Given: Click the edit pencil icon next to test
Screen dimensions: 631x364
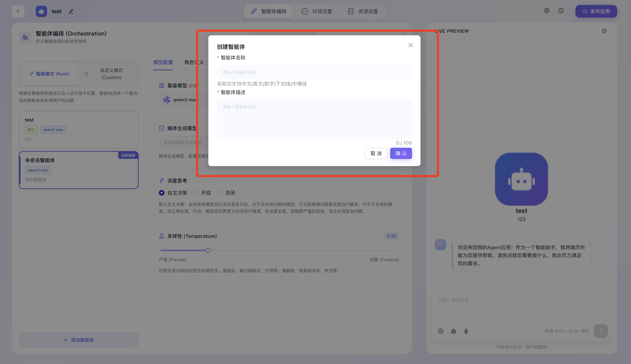Looking at the screenshot, I should click(x=71, y=11).
